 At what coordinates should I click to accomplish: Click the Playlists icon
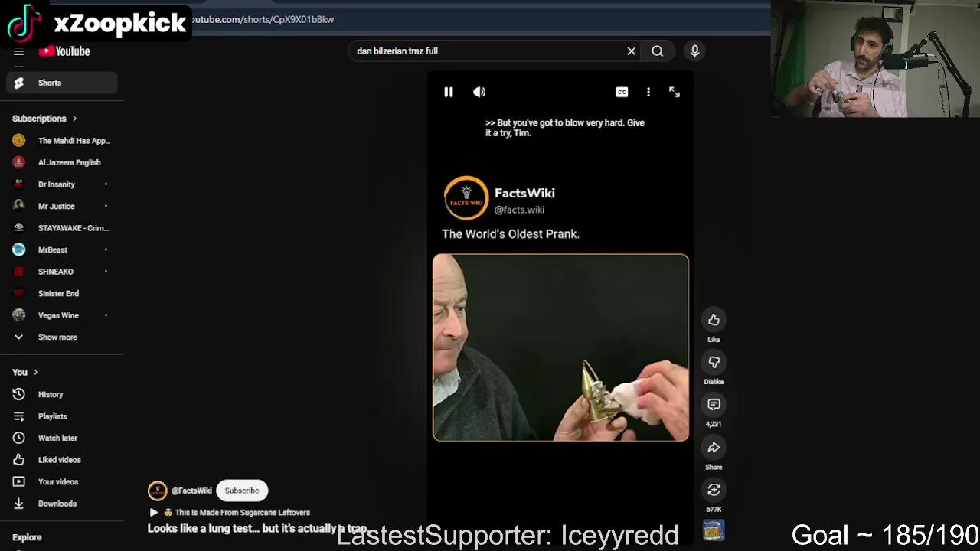(19, 416)
